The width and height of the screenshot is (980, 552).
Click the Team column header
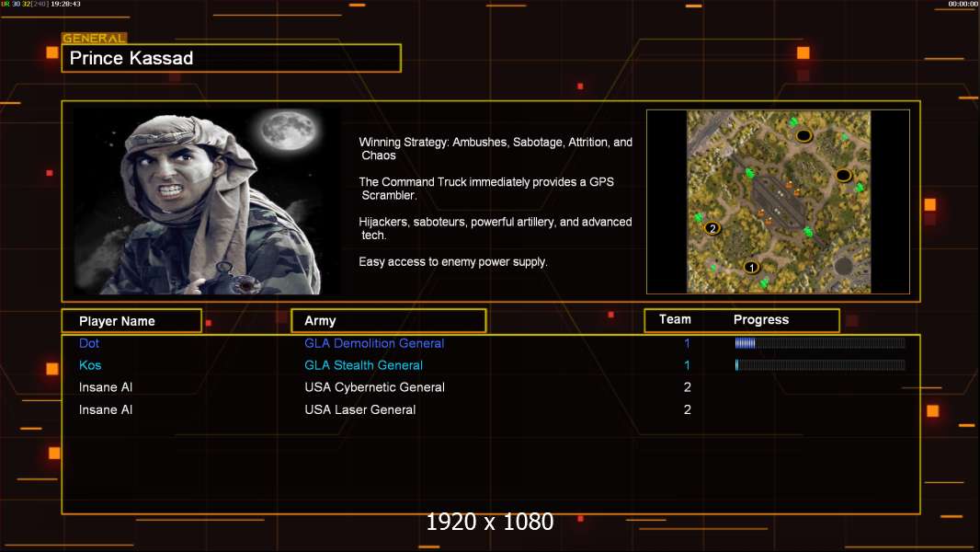click(x=675, y=320)
